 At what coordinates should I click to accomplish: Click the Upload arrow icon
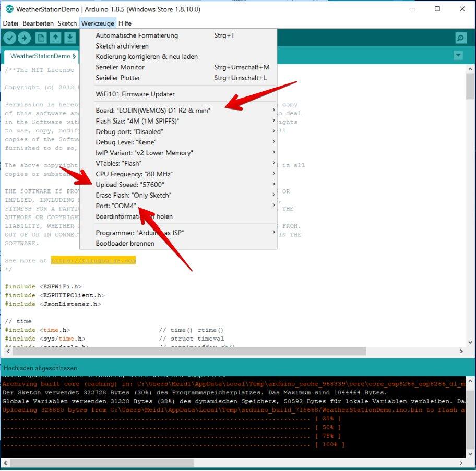(24, 38)
